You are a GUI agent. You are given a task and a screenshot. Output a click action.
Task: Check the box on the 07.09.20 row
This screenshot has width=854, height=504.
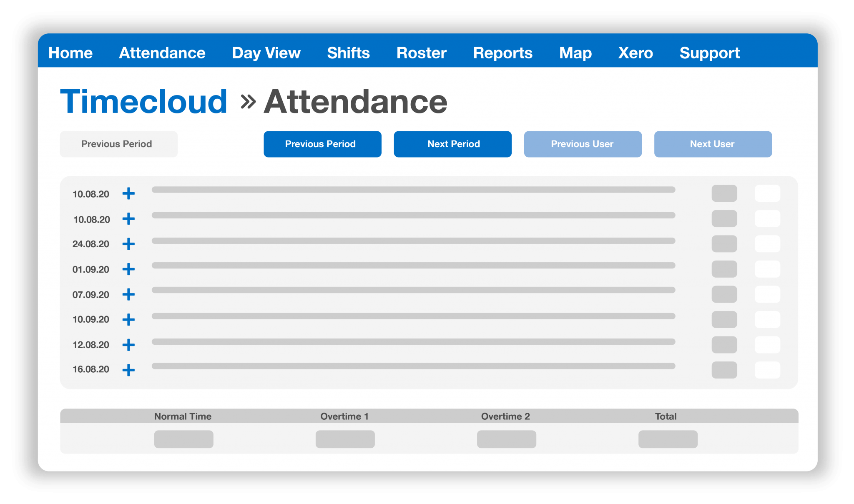767,294
